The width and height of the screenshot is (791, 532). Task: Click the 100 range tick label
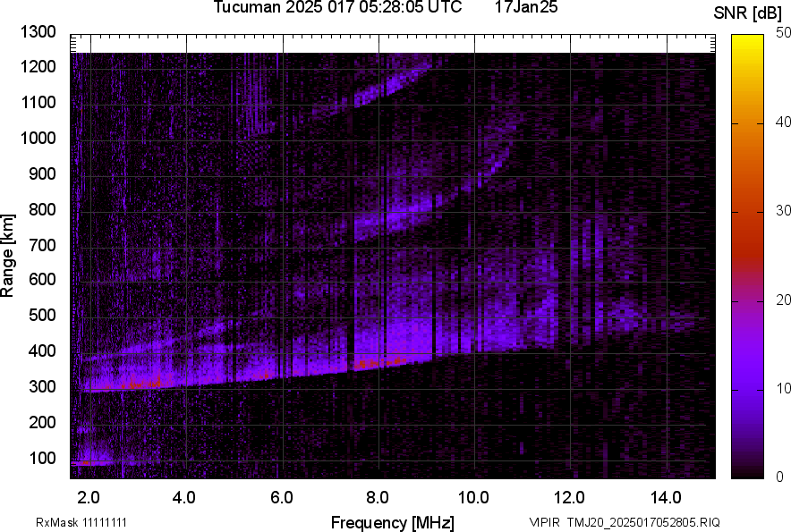[x=42, y=458]
